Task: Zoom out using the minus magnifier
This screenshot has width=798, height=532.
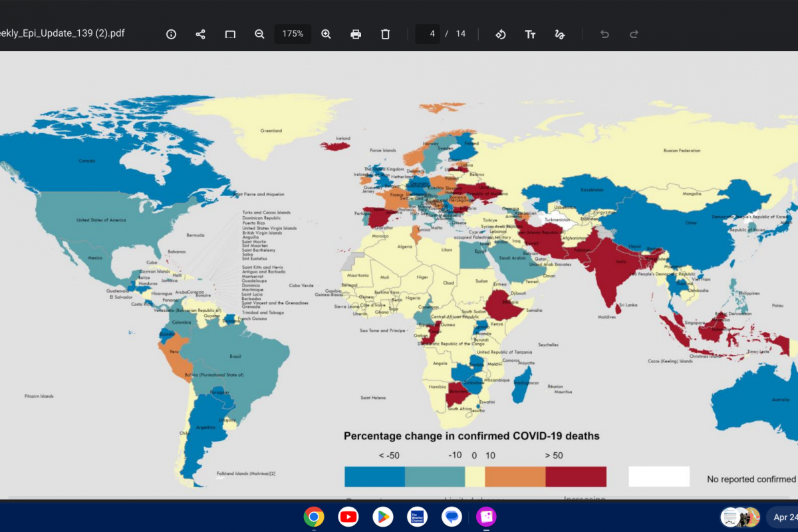Action: pyautogui.click(x=259, y=34)
